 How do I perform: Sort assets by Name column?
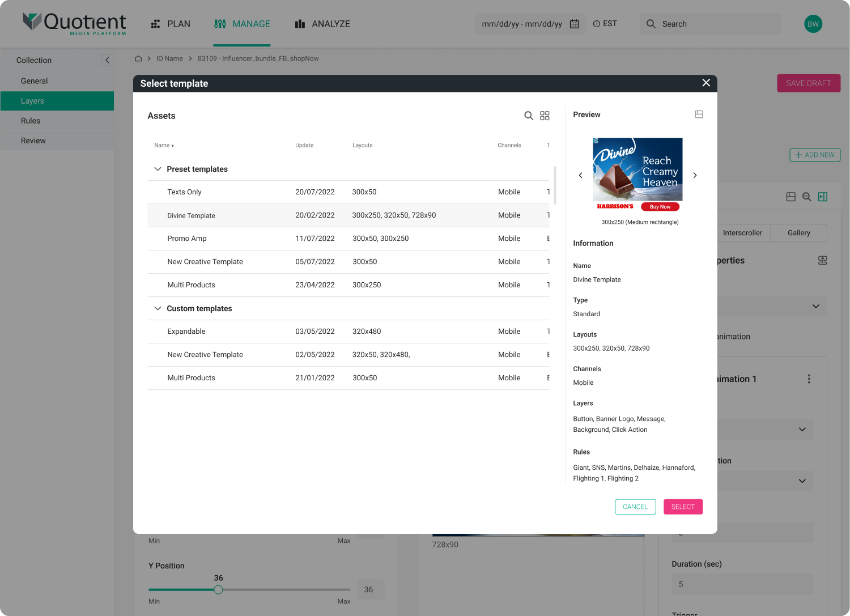[164, 146]
